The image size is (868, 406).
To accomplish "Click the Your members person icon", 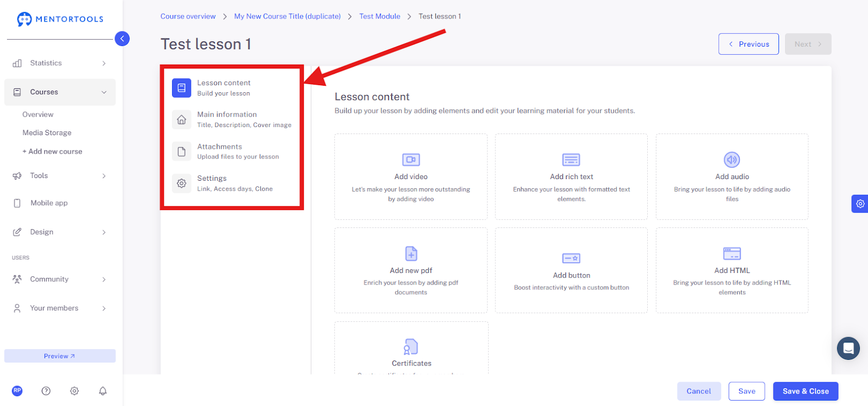I will [17, 308].
